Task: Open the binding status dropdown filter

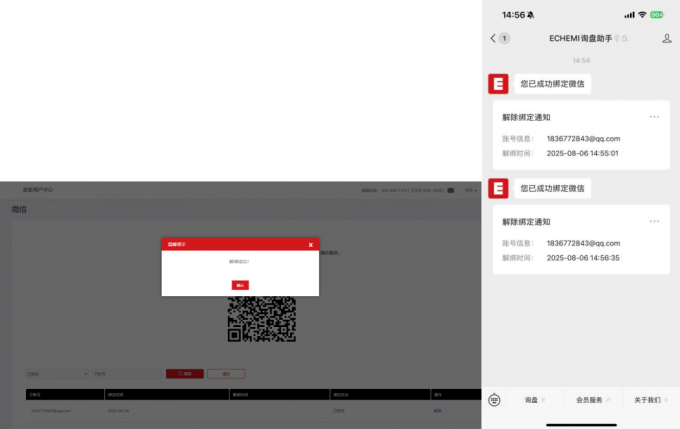Action: point(57,373)
